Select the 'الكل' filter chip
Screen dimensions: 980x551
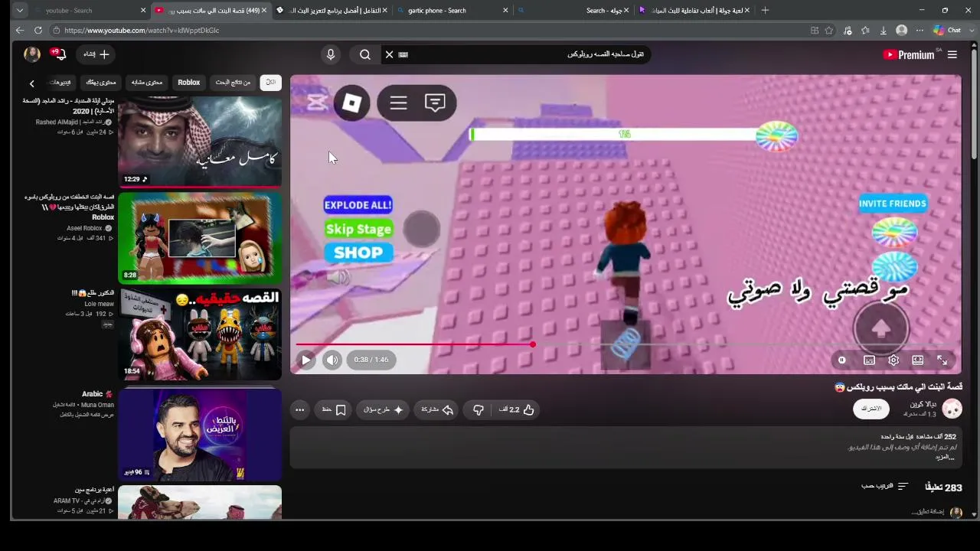pos(270,83)
